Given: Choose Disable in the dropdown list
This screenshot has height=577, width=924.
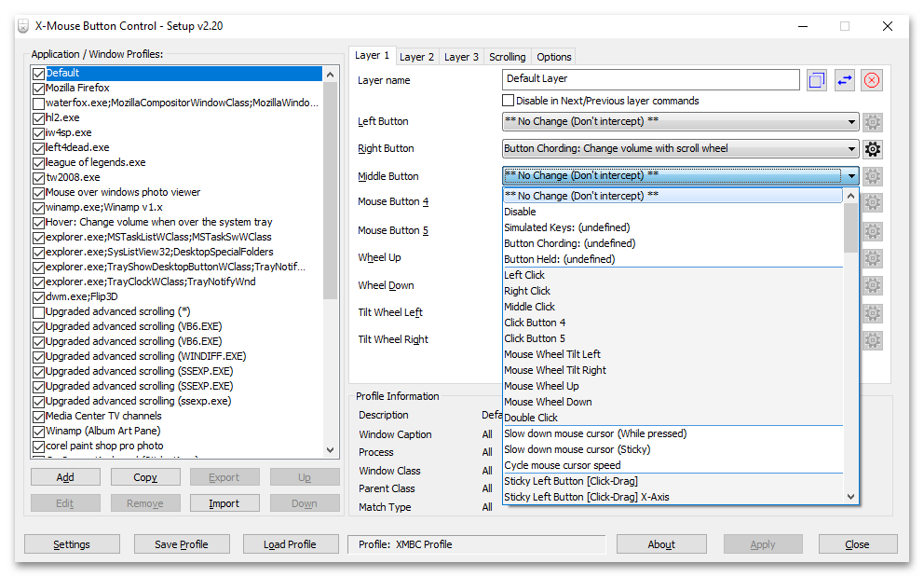Looking at the screenshot, I should pyautogui.click(x=673, y=212).
